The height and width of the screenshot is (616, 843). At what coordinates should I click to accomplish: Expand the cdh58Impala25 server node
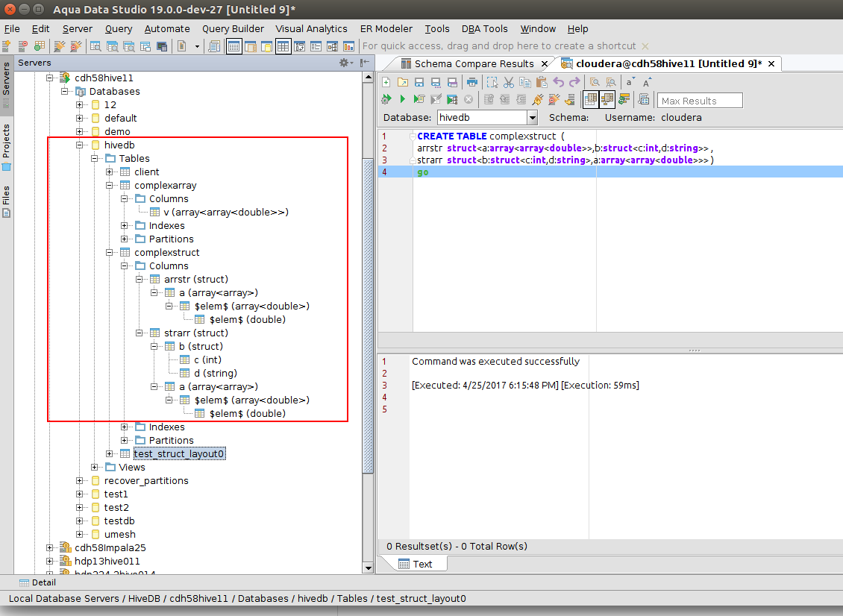pyautogui.click(x=49, y=547)
